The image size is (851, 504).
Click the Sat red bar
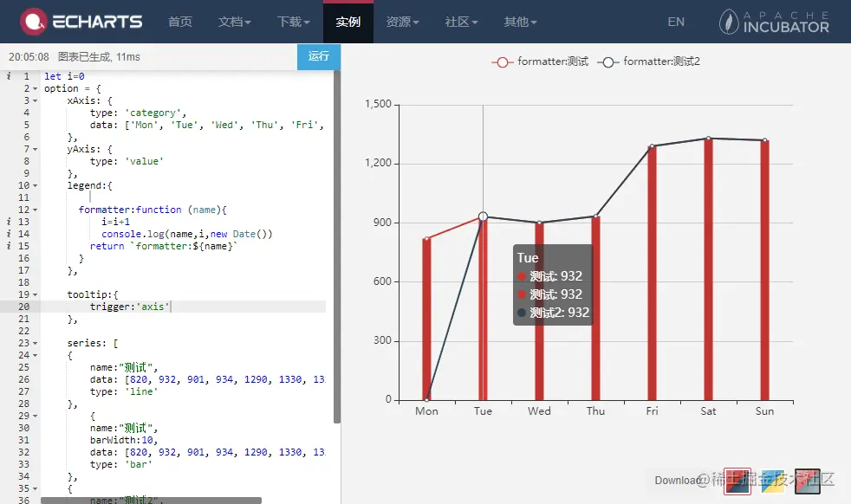(708, 269)
